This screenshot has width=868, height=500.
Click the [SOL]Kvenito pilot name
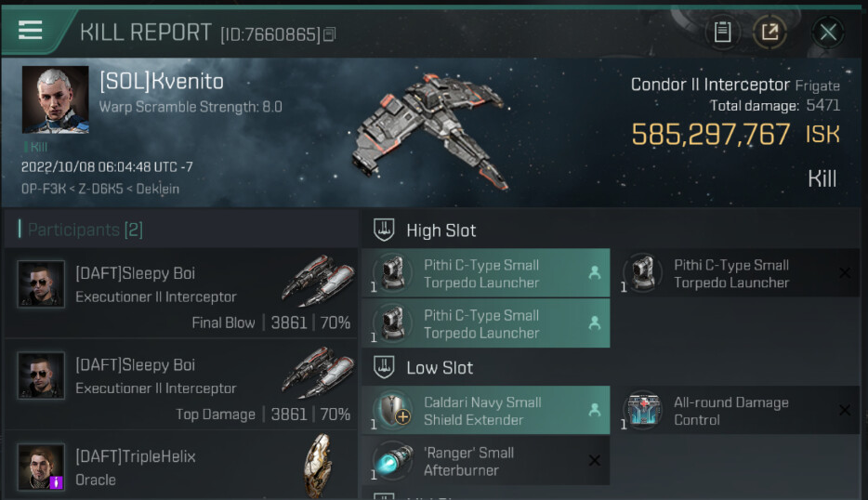pyautogui.click(x=162, y=82)
